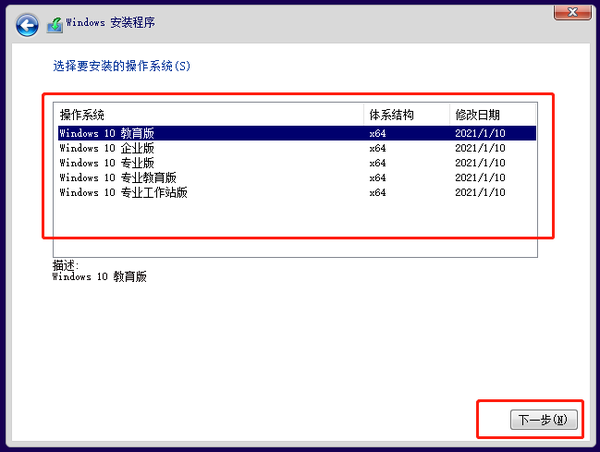Click x64 in the 专业工作站版 row
Viewport: 600px width, 452px height.
coord(378,193)
